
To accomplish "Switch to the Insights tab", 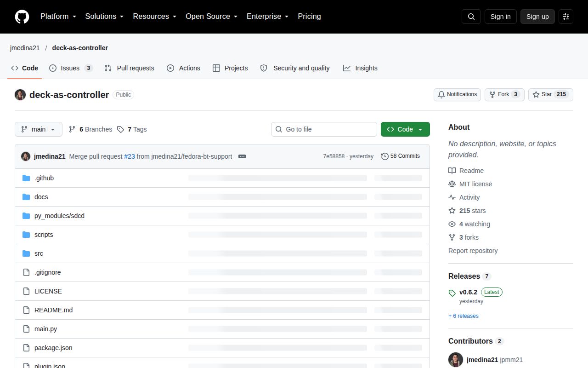I will [360, 68].
